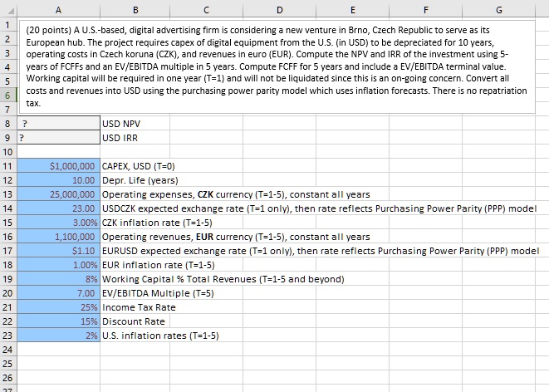Select the 15% discount rate cell

coord(59,321)
